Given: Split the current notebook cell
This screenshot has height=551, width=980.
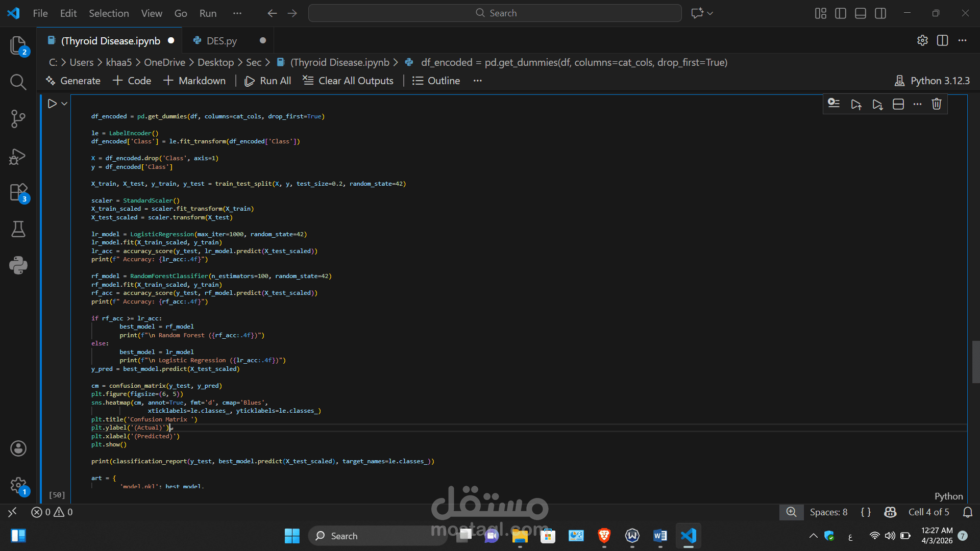Looking at the screenshot, I should click(898, 104).
